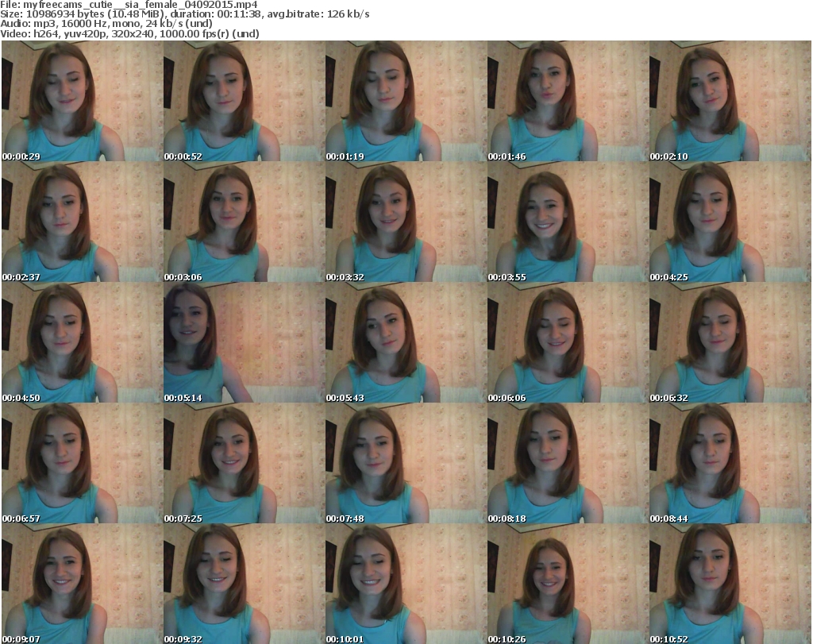Click the frame marked 00:08:18
This screenshot has height=644, width=813.
[x=568, y=463]
